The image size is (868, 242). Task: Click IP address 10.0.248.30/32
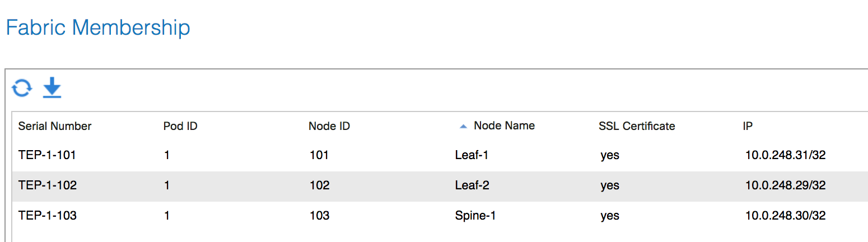(x=786, y=216)
